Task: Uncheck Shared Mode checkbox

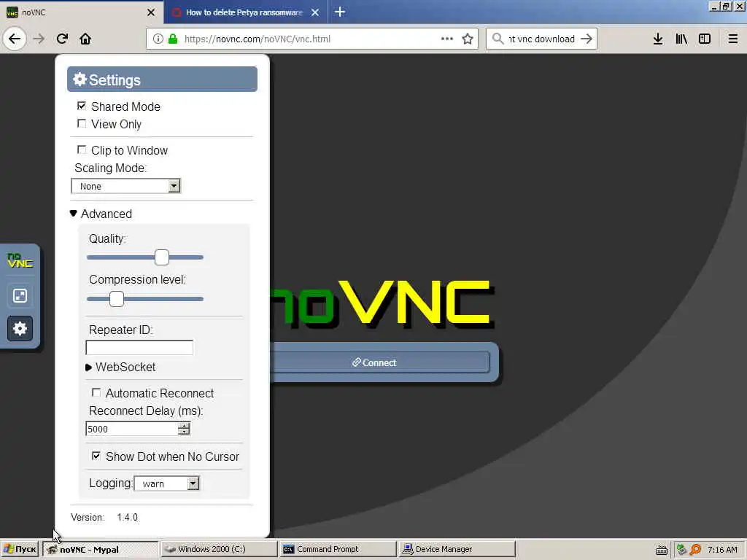Action: click(x=82, y=106)
